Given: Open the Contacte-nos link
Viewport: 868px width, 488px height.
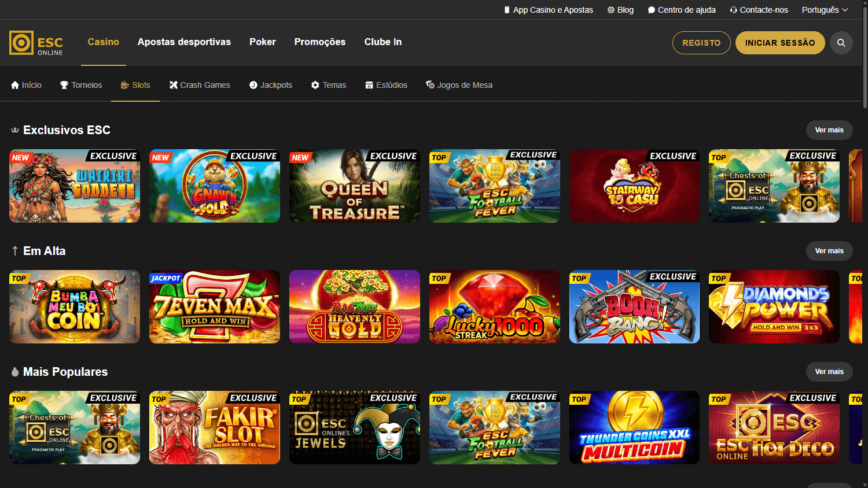Looking at the screenshot, I should pyautogui.click(x=759, y=10).
